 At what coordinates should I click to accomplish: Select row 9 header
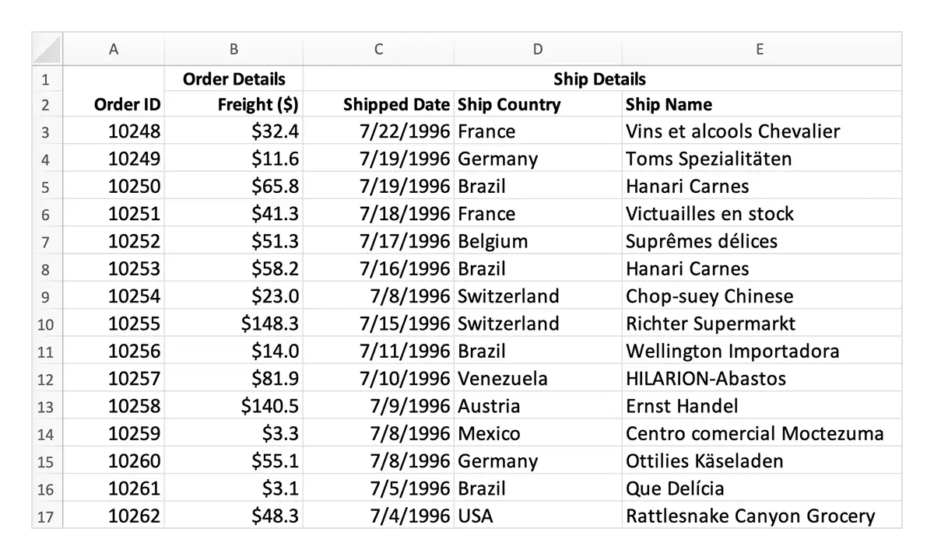click(45, 296)
